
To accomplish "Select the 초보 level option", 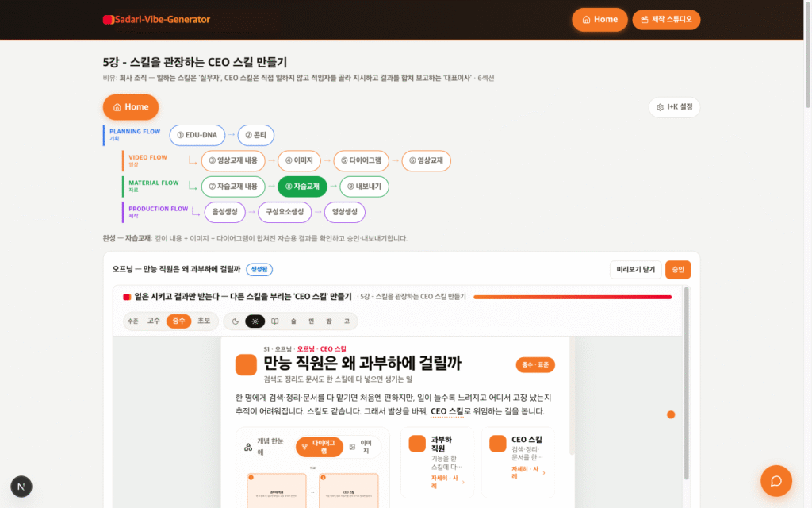I will (204, 321).
